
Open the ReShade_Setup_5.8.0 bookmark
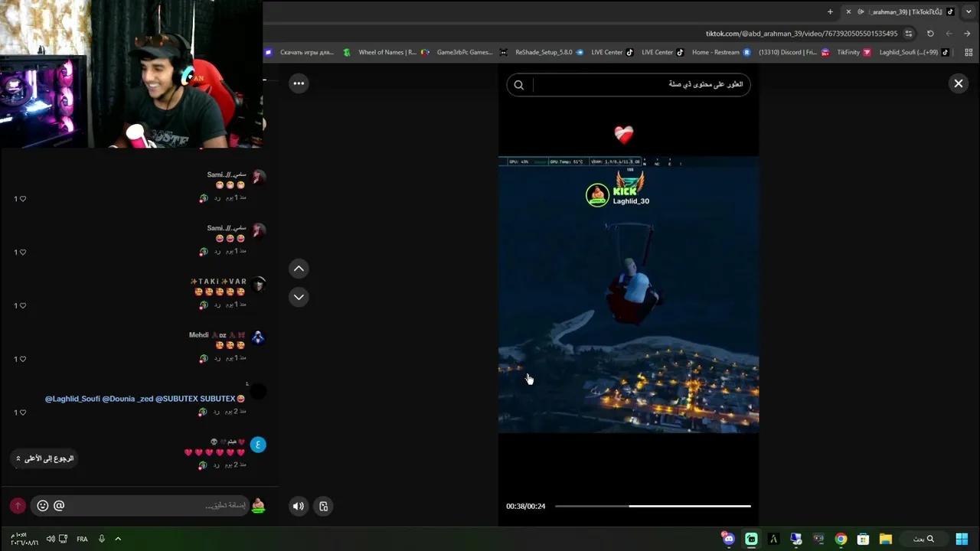550,53
